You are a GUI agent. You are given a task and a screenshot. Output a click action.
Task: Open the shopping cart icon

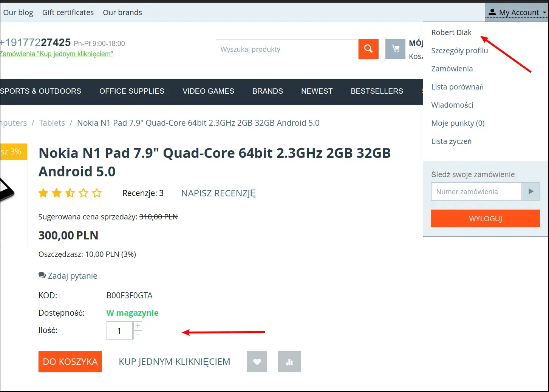395,49
